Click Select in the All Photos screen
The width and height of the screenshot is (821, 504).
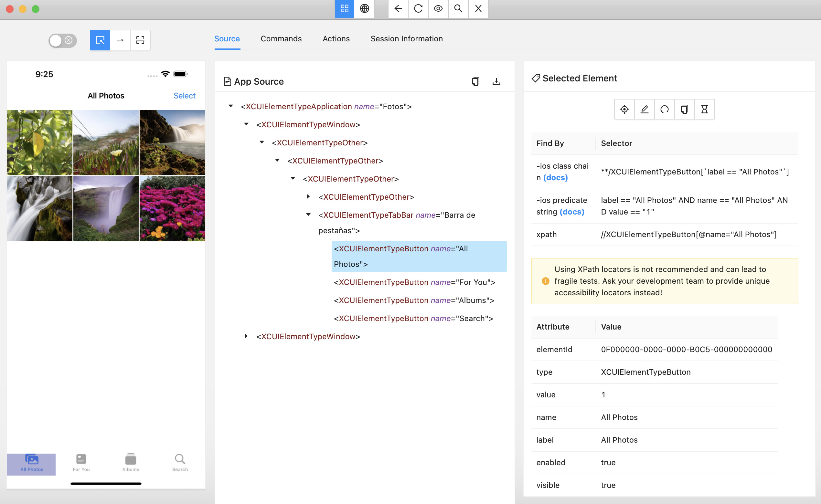point(185,96)
